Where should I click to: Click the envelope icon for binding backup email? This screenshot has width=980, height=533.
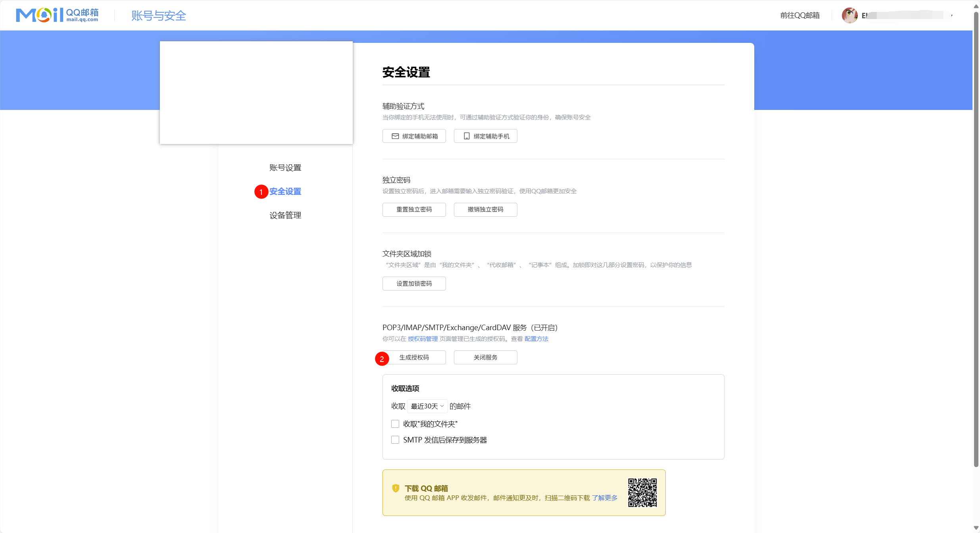tap(395, 136)
